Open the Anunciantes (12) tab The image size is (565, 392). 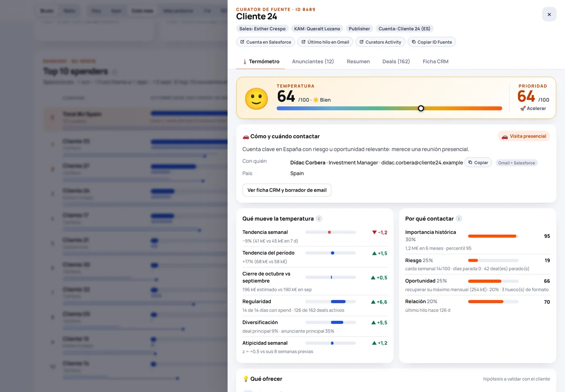313,61
